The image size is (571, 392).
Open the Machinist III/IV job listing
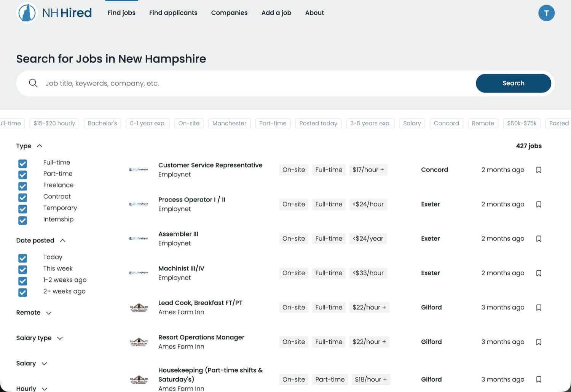pyautogui.click(x=181, y=268)
